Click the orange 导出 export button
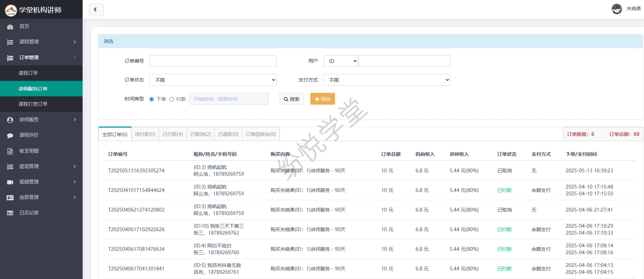The image size is (644, 279). (322, 99)
